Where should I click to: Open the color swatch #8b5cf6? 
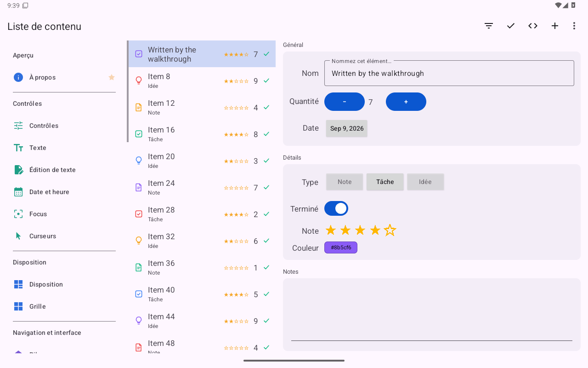[341, 247]
